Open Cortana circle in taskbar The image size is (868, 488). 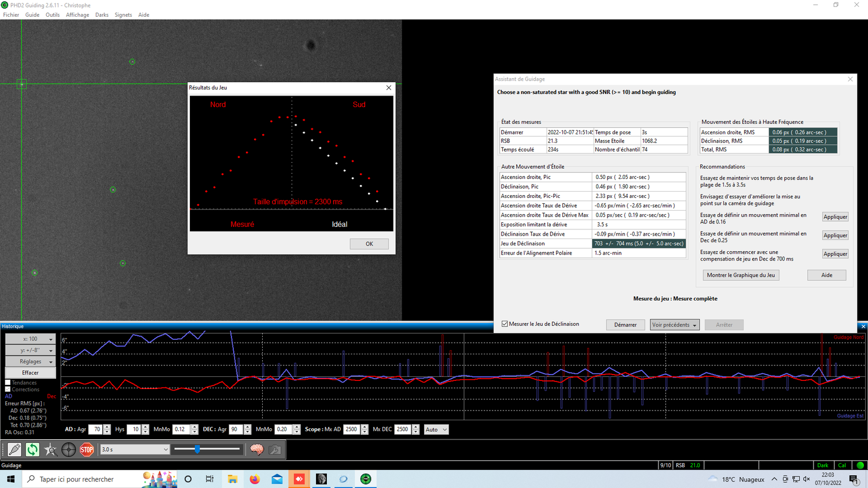[x=188, y=479]
